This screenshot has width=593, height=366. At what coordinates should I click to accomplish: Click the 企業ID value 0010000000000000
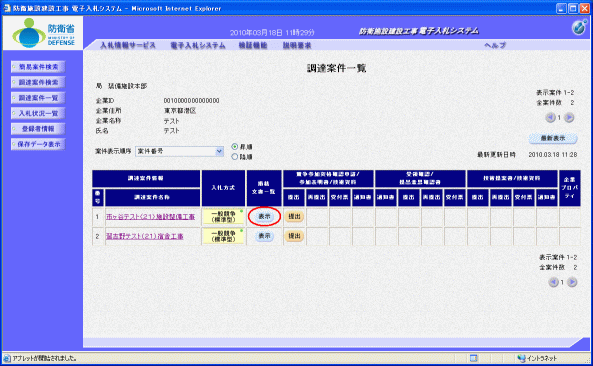click(x=191, y=101)
